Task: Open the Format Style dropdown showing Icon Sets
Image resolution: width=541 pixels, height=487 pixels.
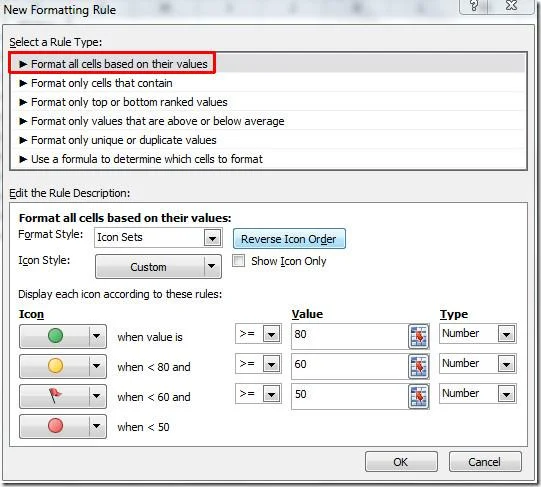Action: click(x=158, y=237)
